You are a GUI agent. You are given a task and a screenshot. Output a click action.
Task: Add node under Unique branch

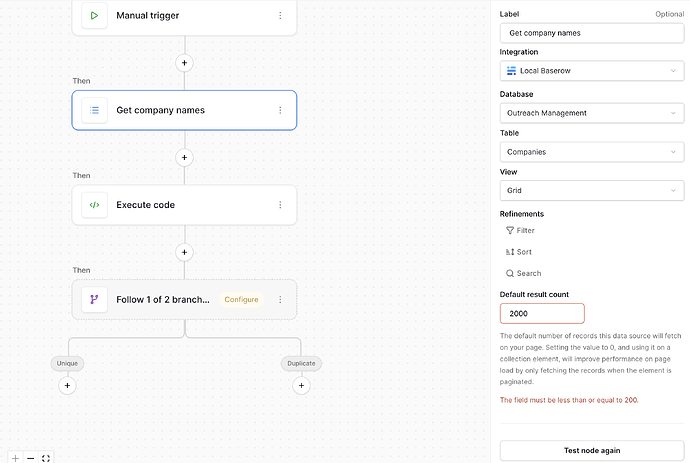click(67, 386)
